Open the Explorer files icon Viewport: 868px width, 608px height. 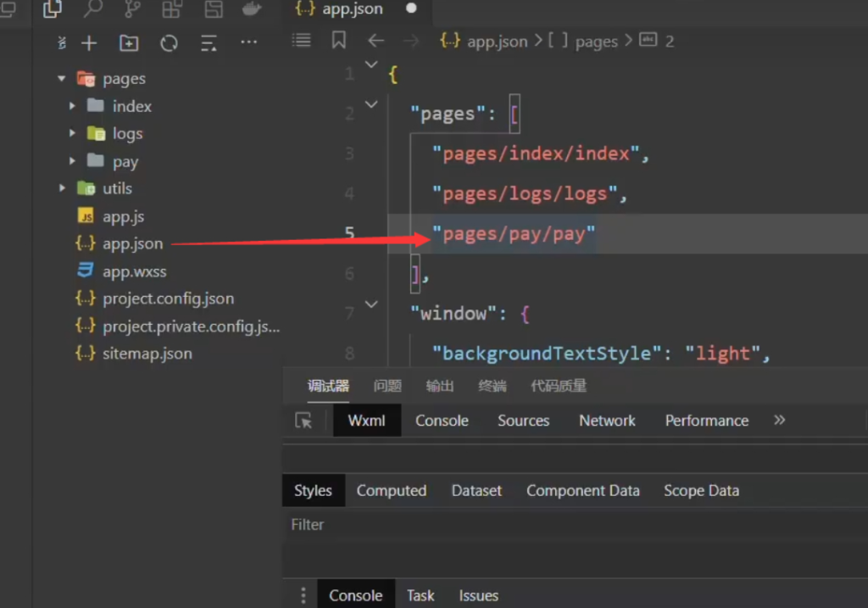point(53,9)
